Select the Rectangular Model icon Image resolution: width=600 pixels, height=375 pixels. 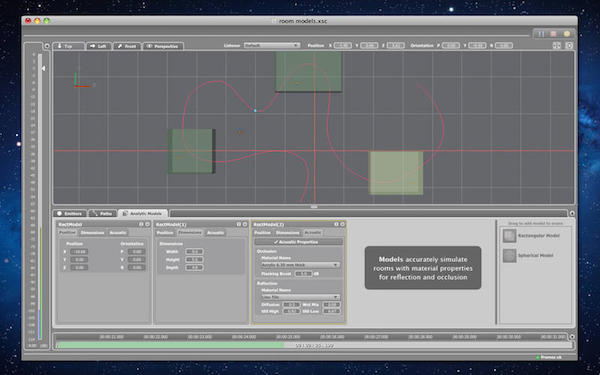pyautogui.click(x=509, y=236)
